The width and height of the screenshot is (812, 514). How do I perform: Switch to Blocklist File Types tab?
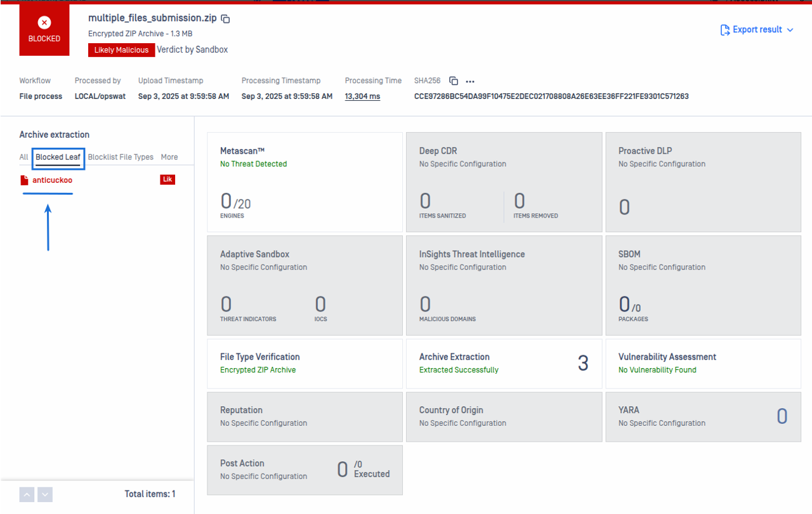pos(121,157)
